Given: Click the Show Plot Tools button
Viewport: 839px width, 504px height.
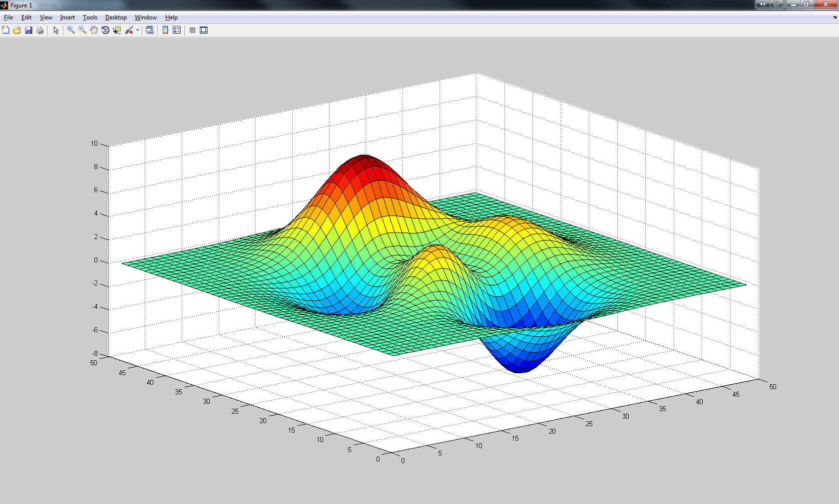Looking at the screenshot, I should point(204,30).
